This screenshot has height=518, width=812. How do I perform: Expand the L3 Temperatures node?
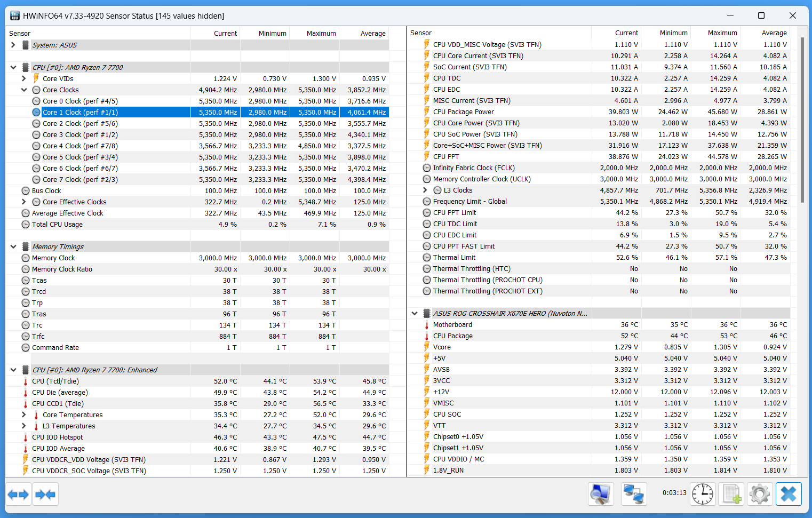pos(24,426)
